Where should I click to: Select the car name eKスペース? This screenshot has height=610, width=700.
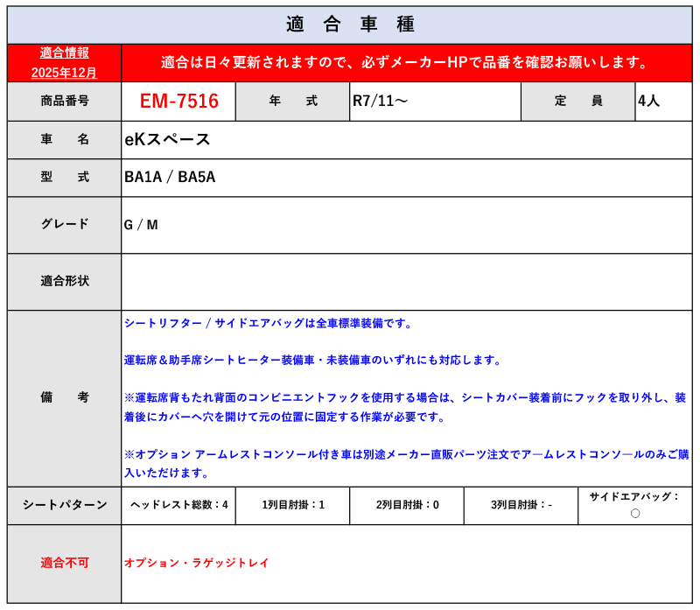(167, 140)
